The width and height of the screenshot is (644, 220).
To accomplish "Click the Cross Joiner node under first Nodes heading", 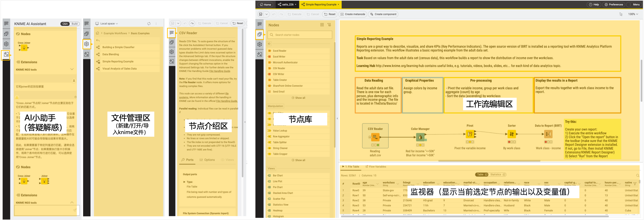I will coord(24,48).
